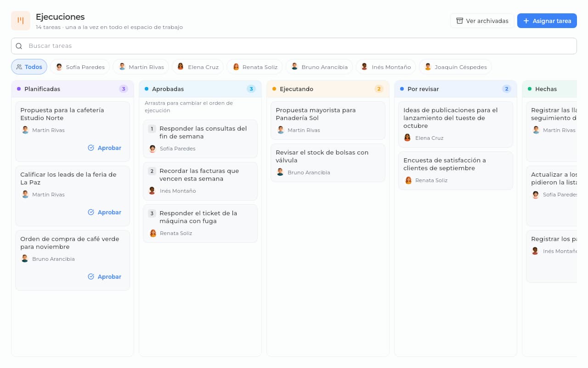Viewport: 588px width, 368px height.
Task: Open Encuesta de satisfacción a clientes card
Action: (x=456, y=171)
